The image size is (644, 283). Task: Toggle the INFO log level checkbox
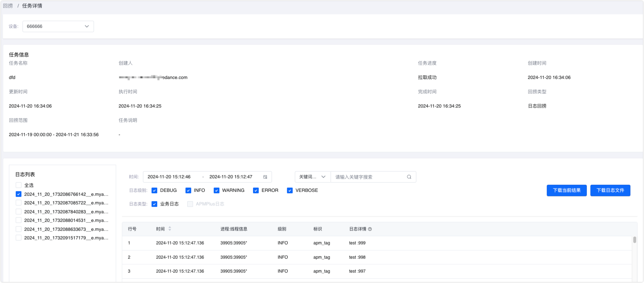tap(188, 190)
